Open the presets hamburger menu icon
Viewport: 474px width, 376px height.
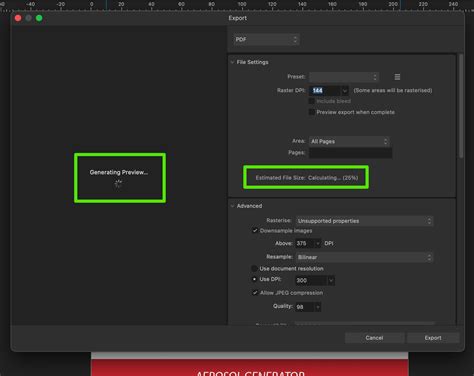397,77
